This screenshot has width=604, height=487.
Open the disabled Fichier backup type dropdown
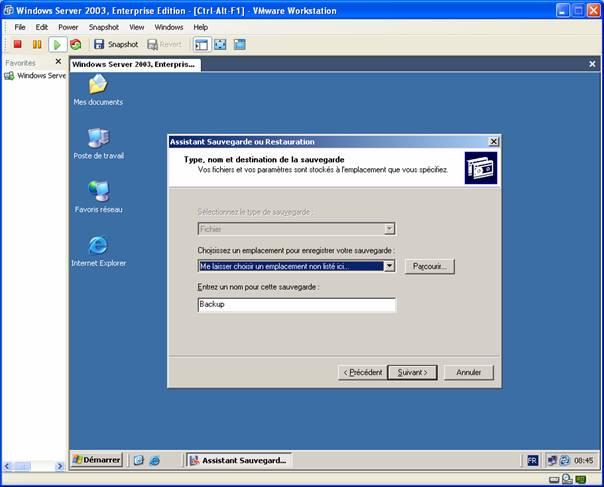tap(389, 229)
